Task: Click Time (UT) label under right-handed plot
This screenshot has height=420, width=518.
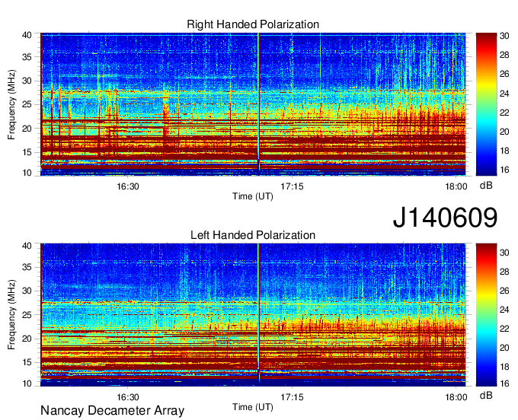Action: click(x=253, y=196)
